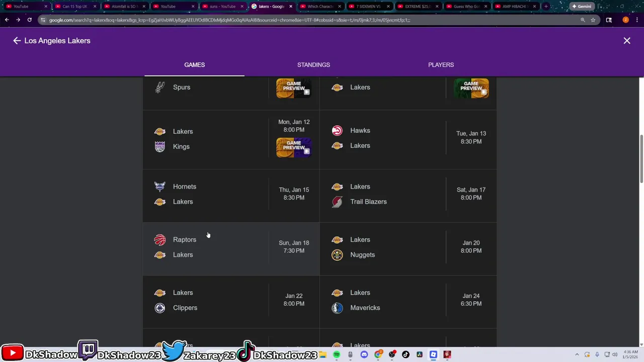
Task: Click the Trail Blazers team logo
Action: point(337,202)
